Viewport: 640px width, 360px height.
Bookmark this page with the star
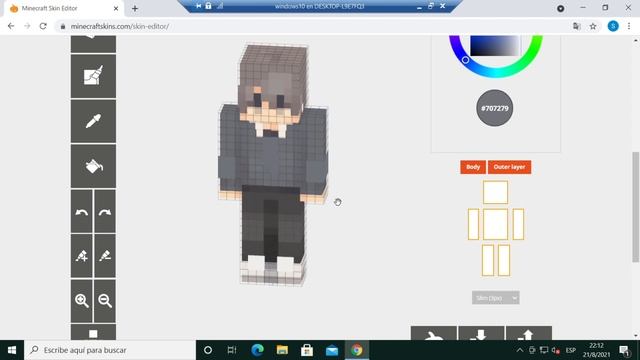pos(593,26)
